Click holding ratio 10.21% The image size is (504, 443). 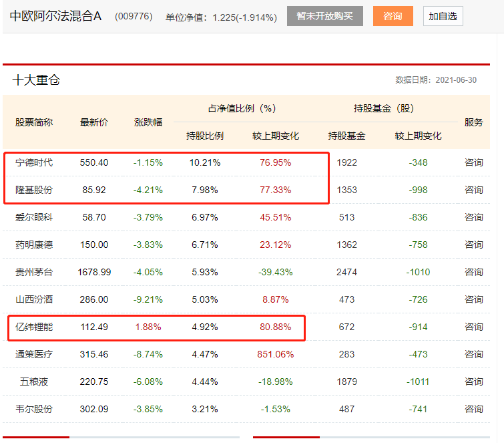click(x=205, y=162)
